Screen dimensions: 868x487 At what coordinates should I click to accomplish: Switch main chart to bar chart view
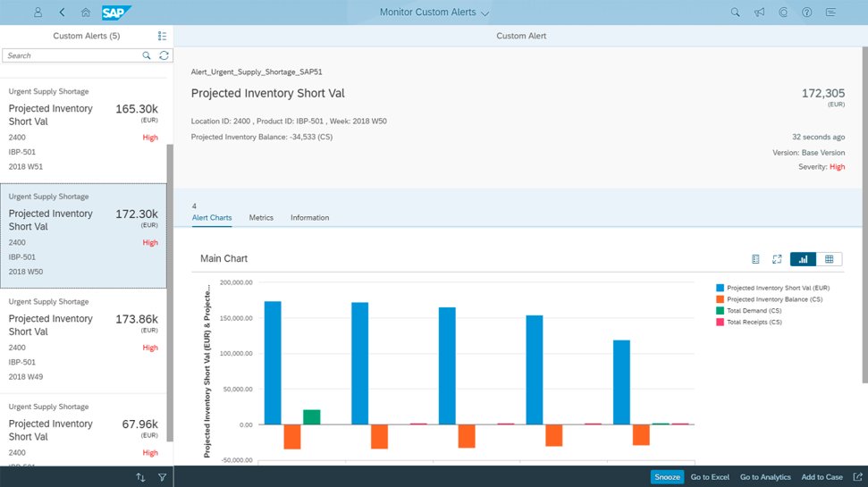[804, 259]
